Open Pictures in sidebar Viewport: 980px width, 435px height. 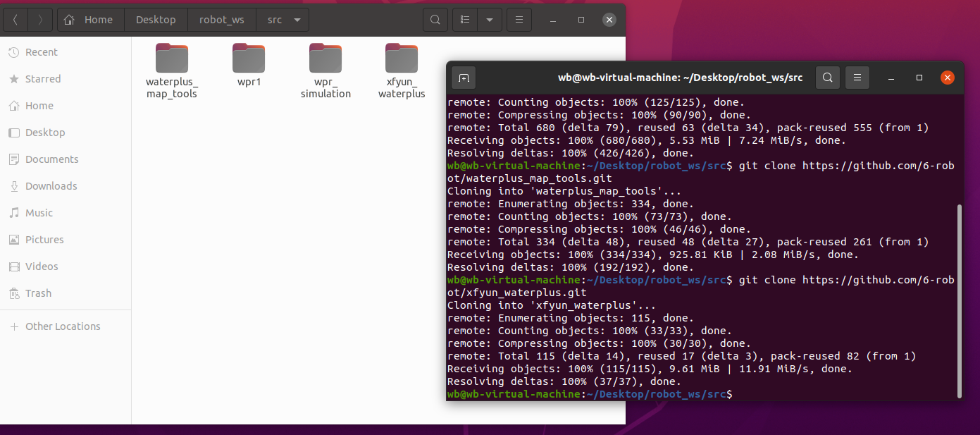[x=66, y=240]
